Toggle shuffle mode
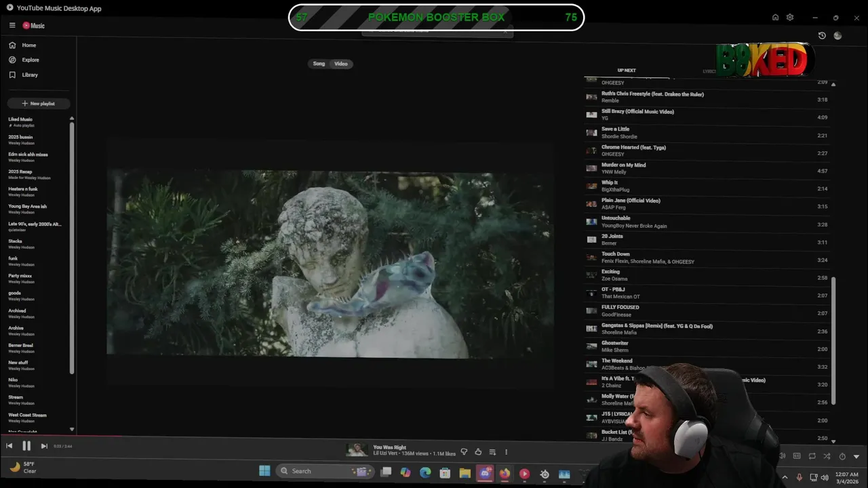The width and height of the screenshot is (868, 488). point(827,456)
